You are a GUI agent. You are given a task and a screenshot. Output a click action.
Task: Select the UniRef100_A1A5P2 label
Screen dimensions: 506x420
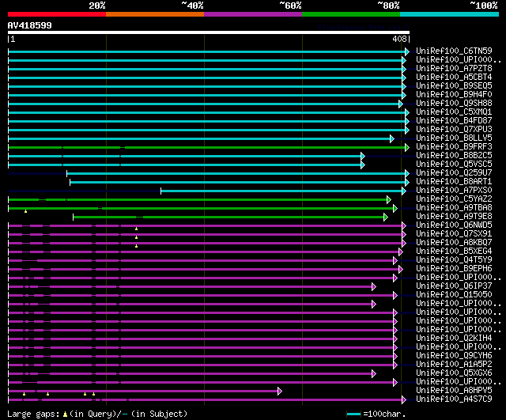pyautogui.click(x=454, y=365)
